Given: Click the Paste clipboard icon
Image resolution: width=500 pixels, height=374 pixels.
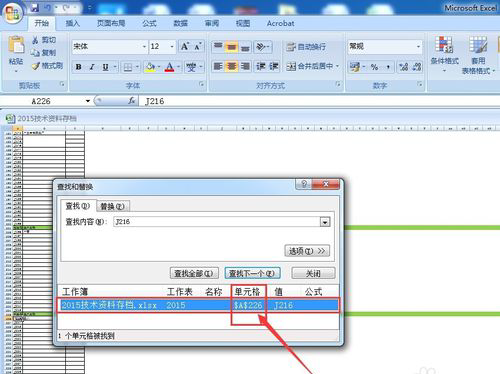Looking at the screenshot, I should [x=16, y=45].
